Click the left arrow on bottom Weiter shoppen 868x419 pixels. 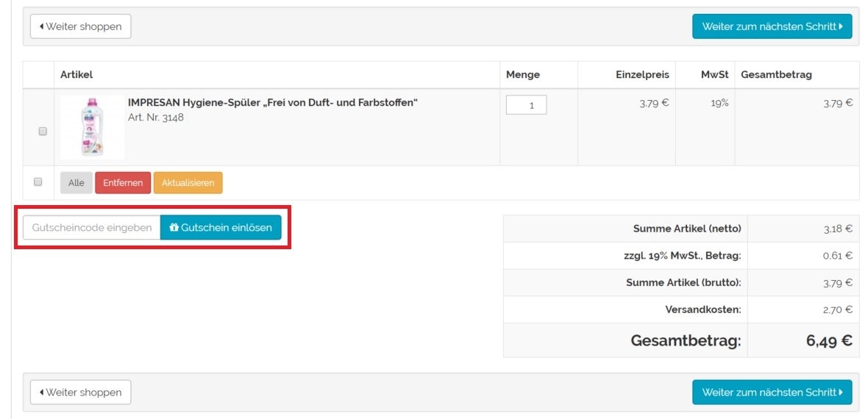click(x=42, y=393)
